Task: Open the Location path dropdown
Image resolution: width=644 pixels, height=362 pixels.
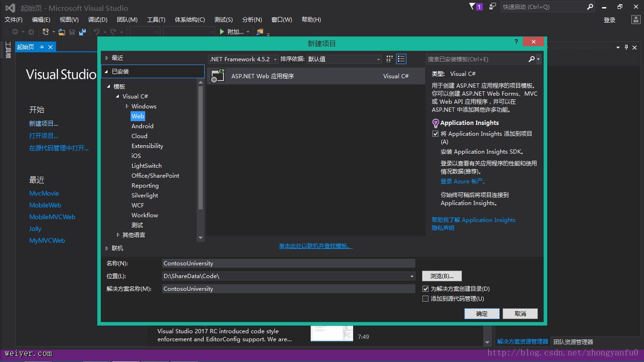Action: (x=412, y=276)
